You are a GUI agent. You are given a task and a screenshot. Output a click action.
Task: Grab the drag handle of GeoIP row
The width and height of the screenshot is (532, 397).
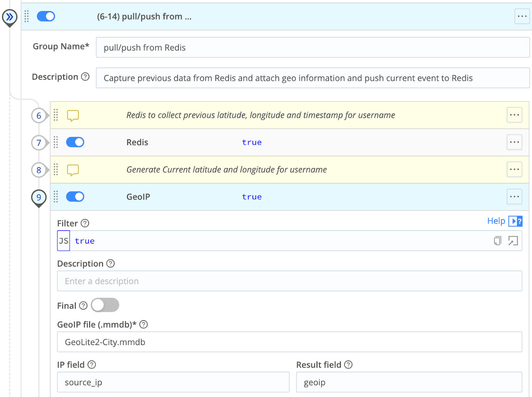tap(56, 197)
